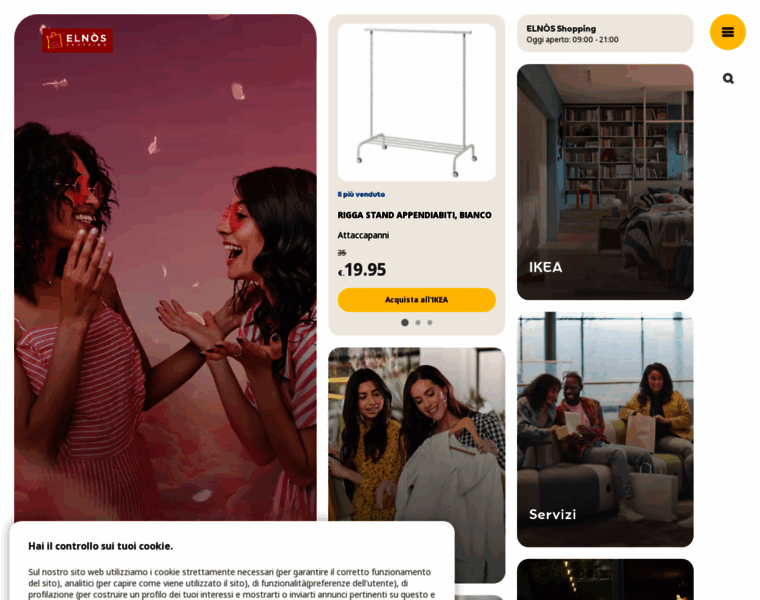Click the search magnifier icon
The image size is (760, 600).
(728, 79)
